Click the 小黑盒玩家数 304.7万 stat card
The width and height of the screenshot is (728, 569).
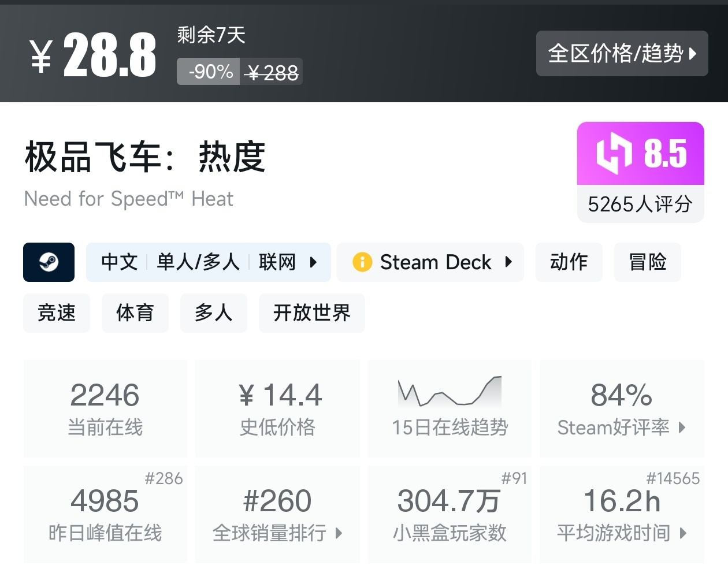[450, 514]
